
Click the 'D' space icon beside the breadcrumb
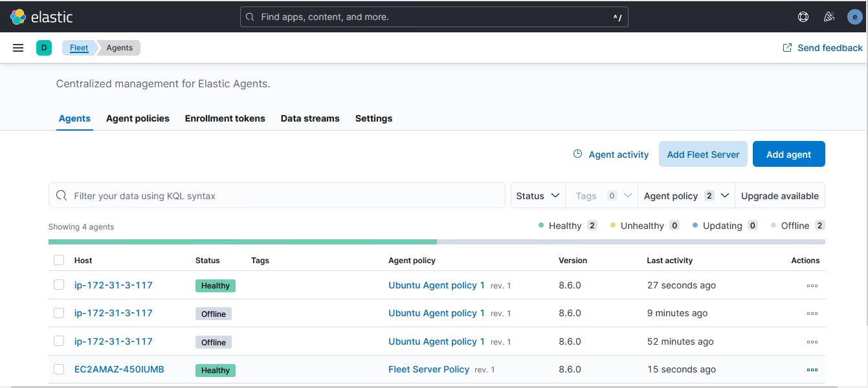[43, 47]
